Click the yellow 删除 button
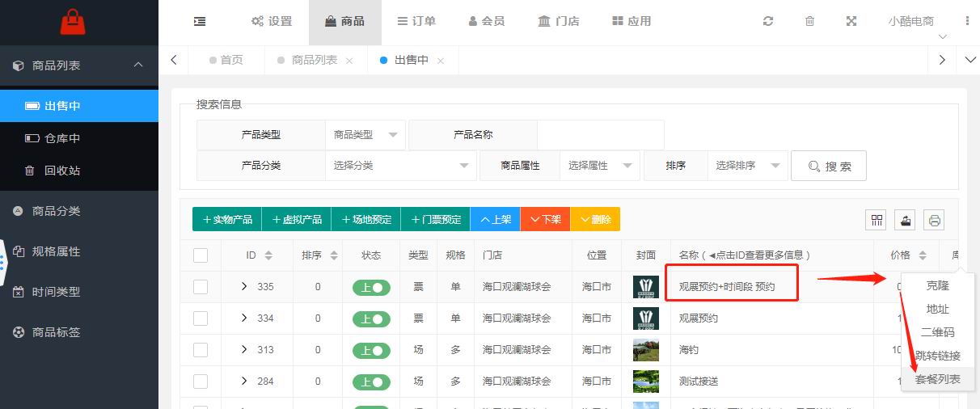Image resolution: width=980 pixels, height=409 pixels. coord(596,220)
